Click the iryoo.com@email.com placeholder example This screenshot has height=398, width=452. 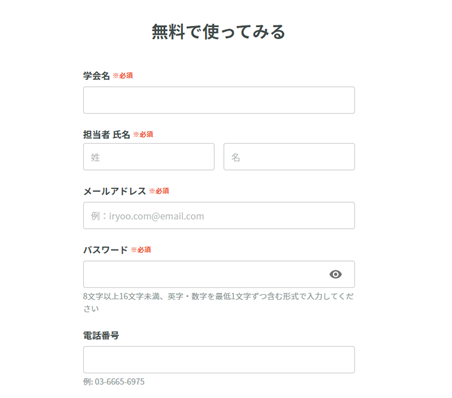pos(157,216)
